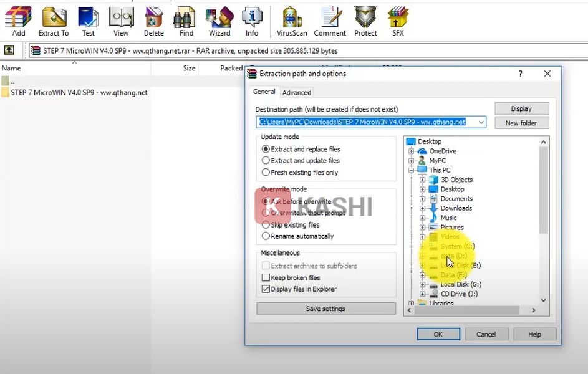The width and height of the screenshot is (588, 374).
Task: Select the General tab
Action: 264,92
